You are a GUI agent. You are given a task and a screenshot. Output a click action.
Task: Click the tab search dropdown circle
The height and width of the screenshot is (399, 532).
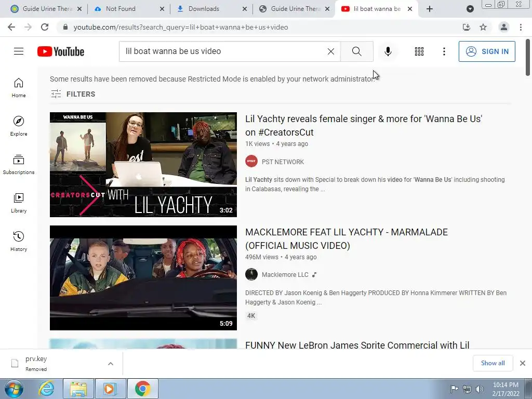tap(470, 9)
